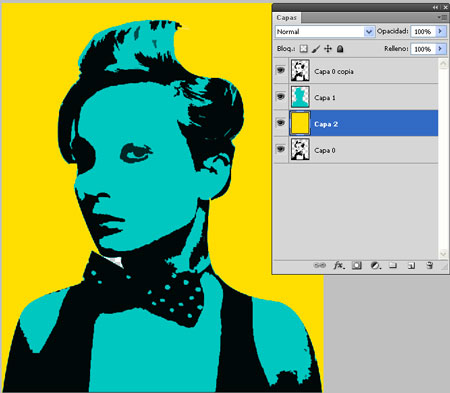The image size is (450, 393).
Task: Click the lock all padlock icon
Action: (x=340, y=49)
